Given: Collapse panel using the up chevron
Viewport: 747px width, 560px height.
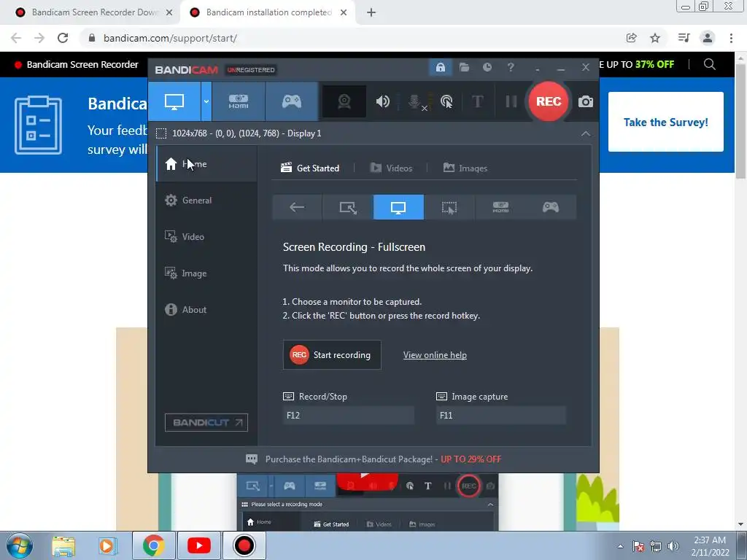Looking at the screenshot, I should point(586,134).
